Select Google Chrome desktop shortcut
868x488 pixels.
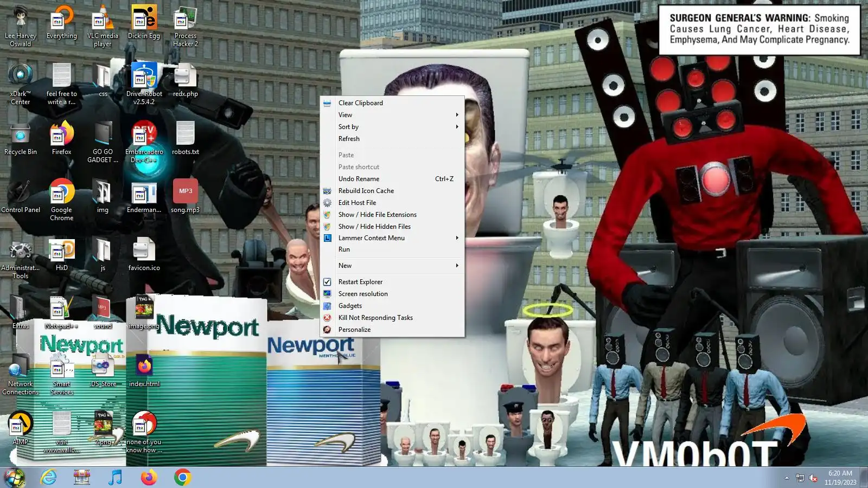point(62,199)
